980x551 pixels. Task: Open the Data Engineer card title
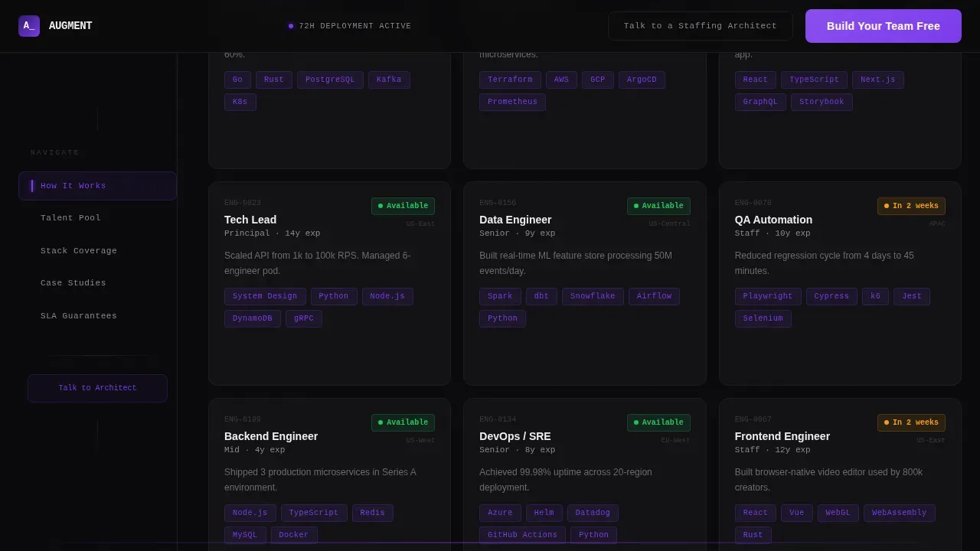click(x=515, y=220)
